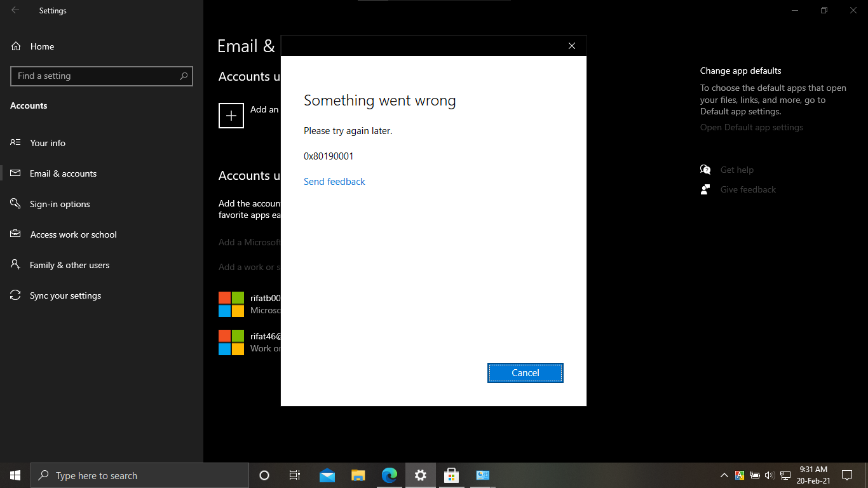This screenshot has height=488, width=868.
Task: Click the Add an account plus icon
Action: pos(231,115)
